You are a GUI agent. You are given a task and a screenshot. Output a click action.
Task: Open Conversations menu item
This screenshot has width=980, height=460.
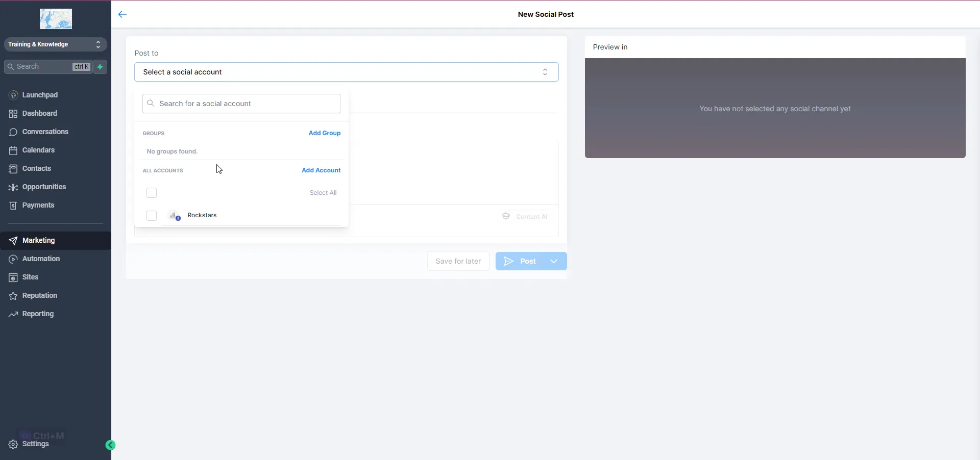click(45, 132)
